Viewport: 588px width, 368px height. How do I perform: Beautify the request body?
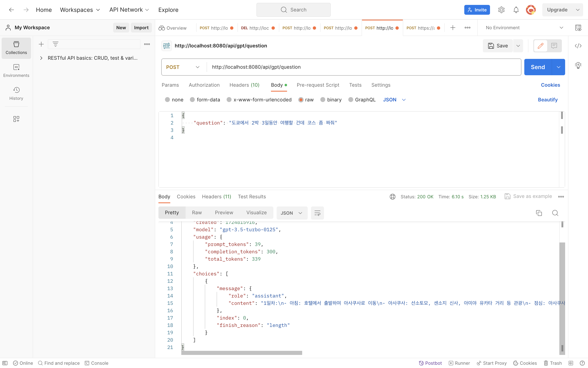(548, 100)
